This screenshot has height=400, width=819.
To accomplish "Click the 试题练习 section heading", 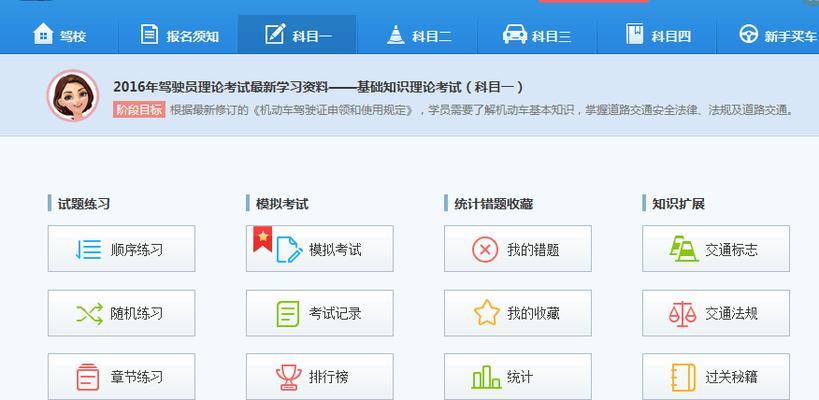I will click(x=84, y=204).
